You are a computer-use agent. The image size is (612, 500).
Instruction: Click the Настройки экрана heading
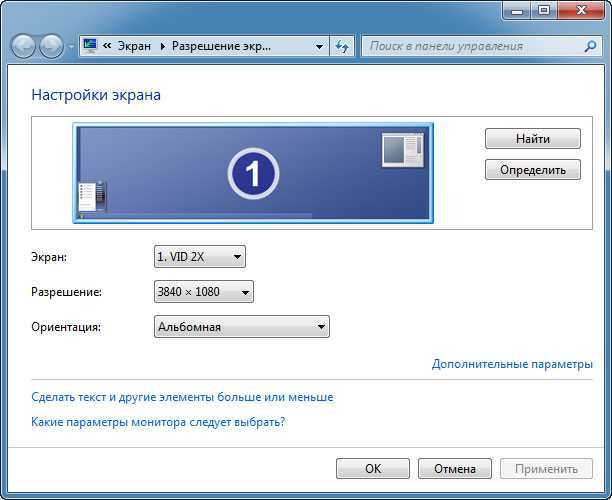pos(96,95)
